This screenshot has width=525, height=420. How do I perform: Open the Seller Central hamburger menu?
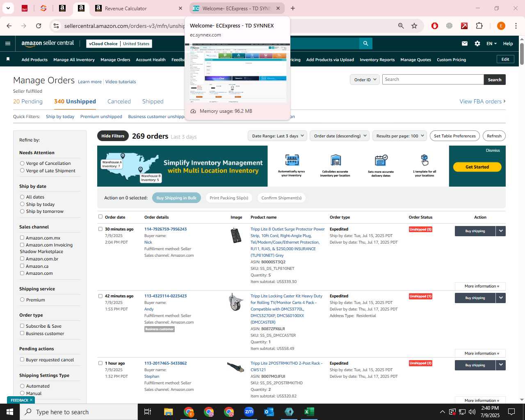(8, 43)
